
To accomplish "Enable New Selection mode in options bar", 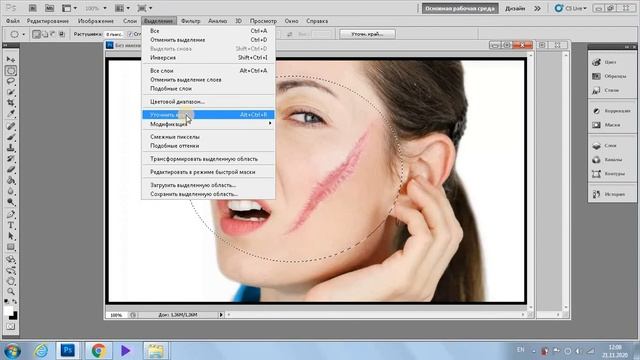I will coord(36,34).
